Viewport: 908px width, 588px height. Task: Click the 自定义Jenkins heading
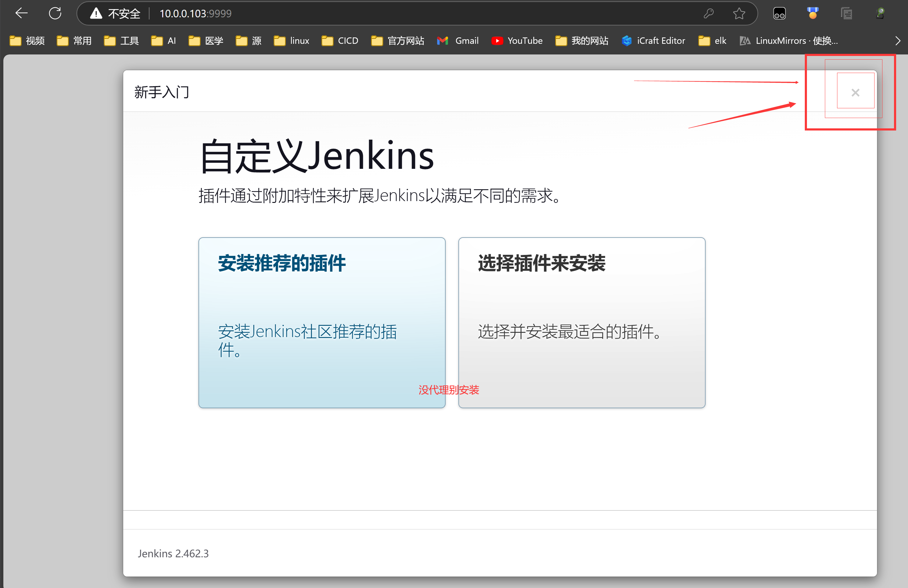(317, 156)
